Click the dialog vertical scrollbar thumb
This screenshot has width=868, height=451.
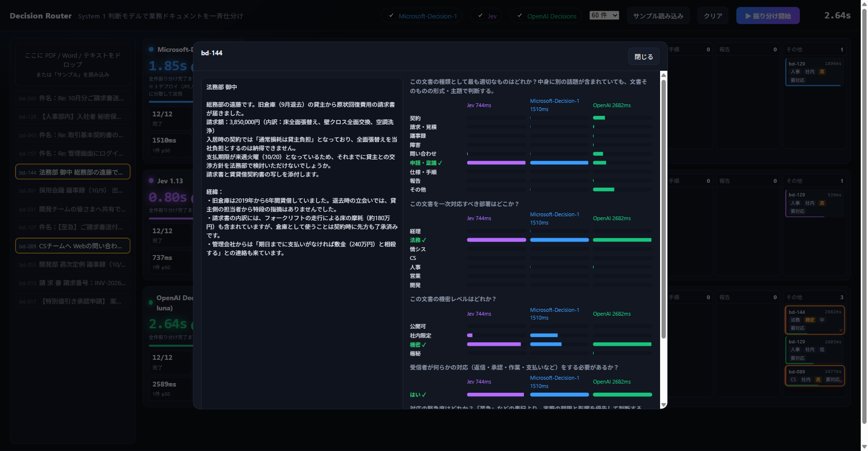click(x=664, y=209)
